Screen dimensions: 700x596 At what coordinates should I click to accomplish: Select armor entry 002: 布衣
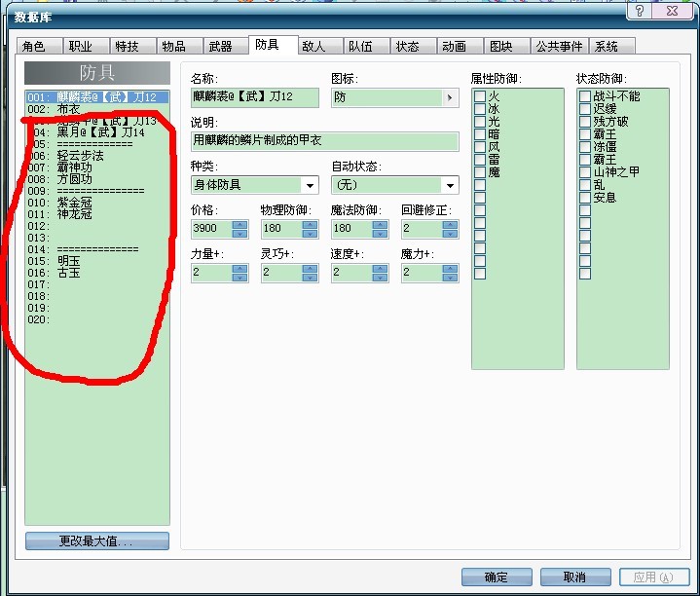coord(97,109)
